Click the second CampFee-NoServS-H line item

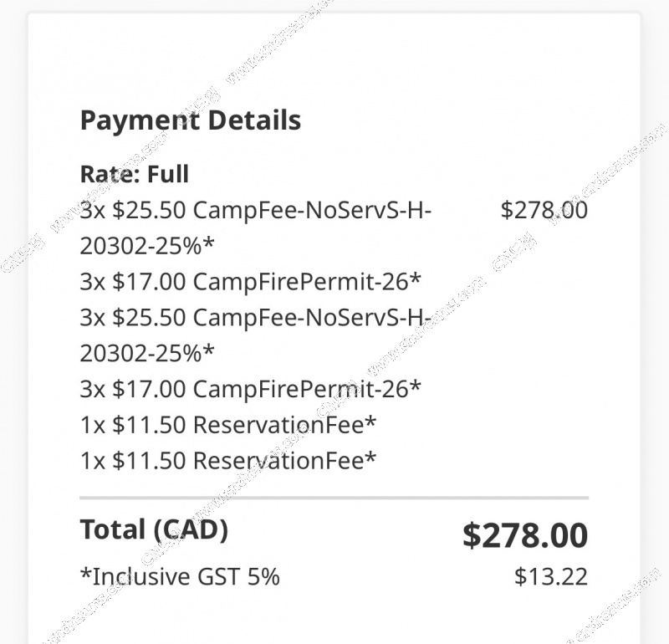coord(256,317)
